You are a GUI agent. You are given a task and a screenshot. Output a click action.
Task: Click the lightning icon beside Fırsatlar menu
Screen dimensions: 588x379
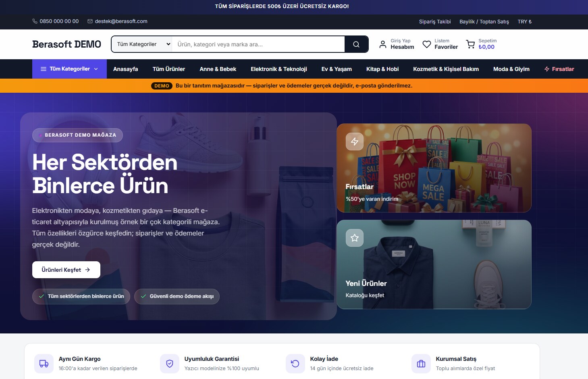pyautogui.click(x=547, y=69)
